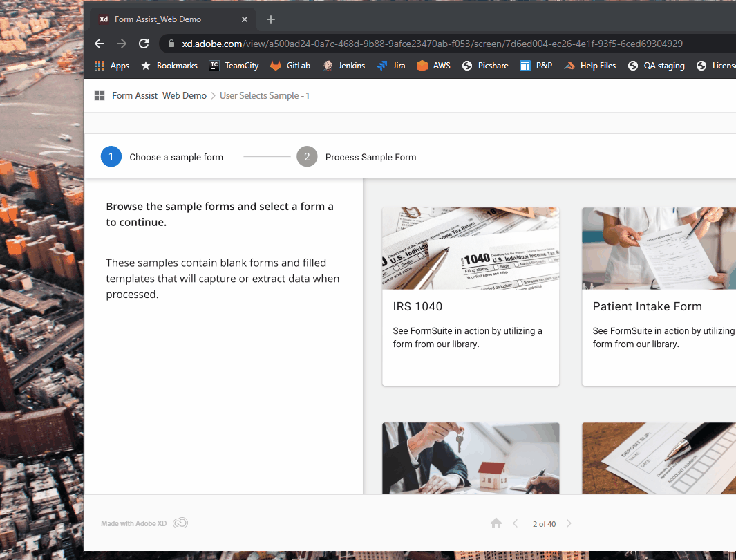Screen dimensions: 736x560
Task: Click the These samples contain blank forms paragraph
Action: point(223,279)
